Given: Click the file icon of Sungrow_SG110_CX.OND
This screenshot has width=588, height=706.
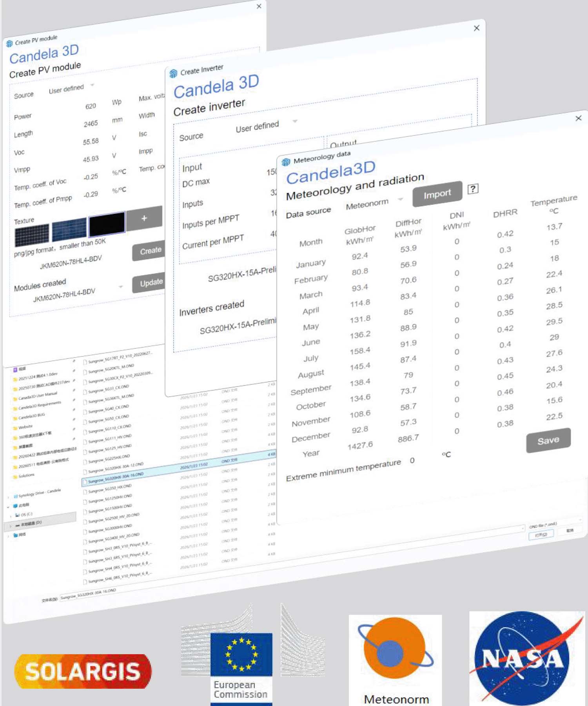Looking at the screenshot, I should (x=85, y=431).
